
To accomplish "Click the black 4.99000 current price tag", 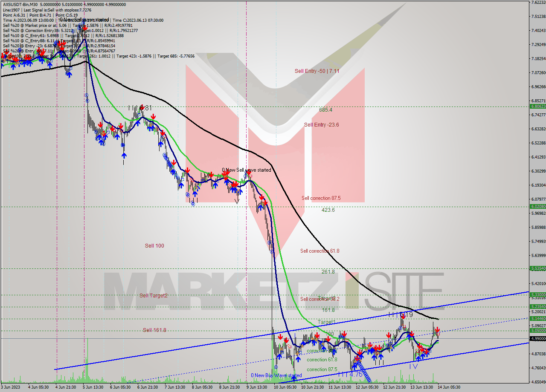I will pos(537,338).
